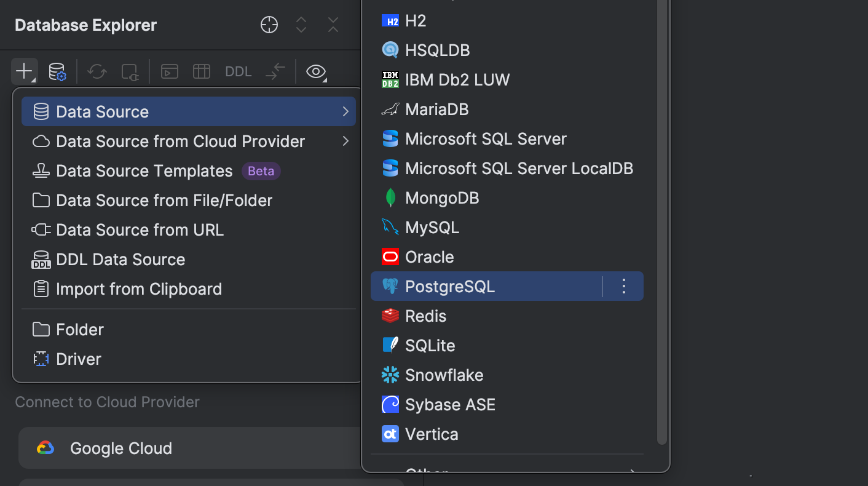Screen dimensions: 868x486
Task: Open Data Source submenu
Action: coord(189,111)
